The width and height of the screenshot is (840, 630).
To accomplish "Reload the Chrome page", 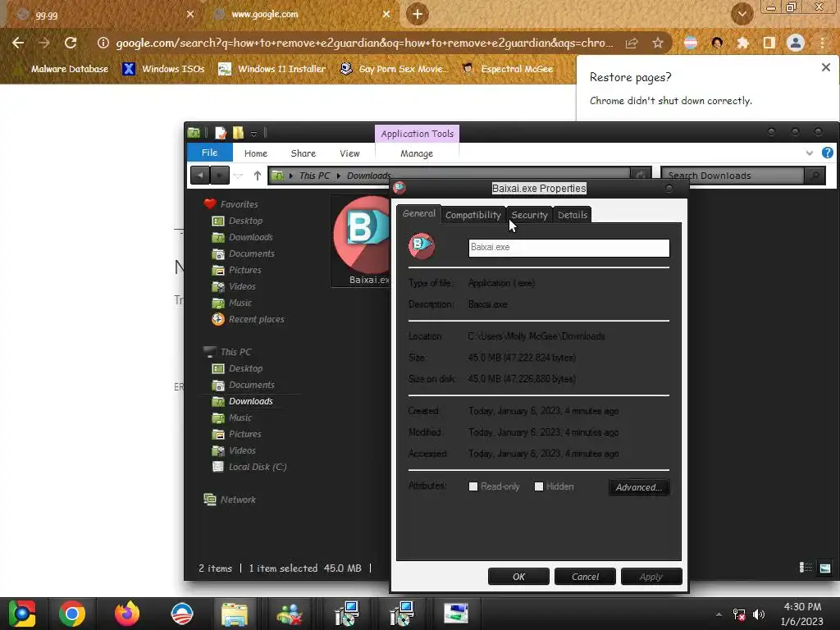I will (x=71, y=43).
